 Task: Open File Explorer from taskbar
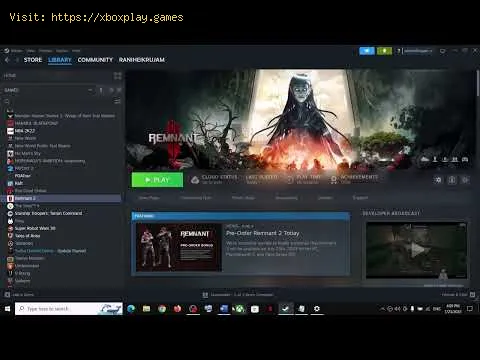click(147, 309)
